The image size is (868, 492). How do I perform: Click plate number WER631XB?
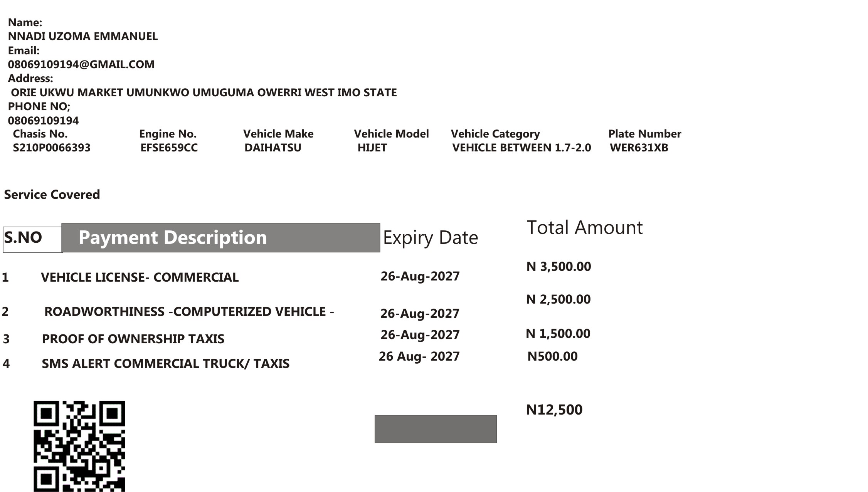click(x=639, y=148)
